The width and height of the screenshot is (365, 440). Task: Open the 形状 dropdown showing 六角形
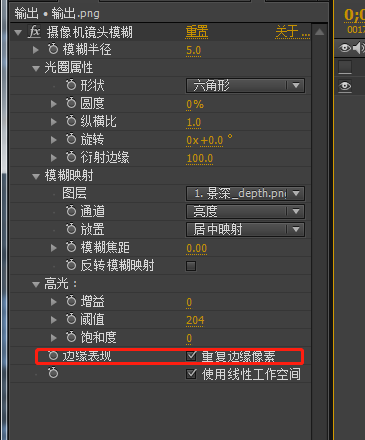click(x=245, y=86)
